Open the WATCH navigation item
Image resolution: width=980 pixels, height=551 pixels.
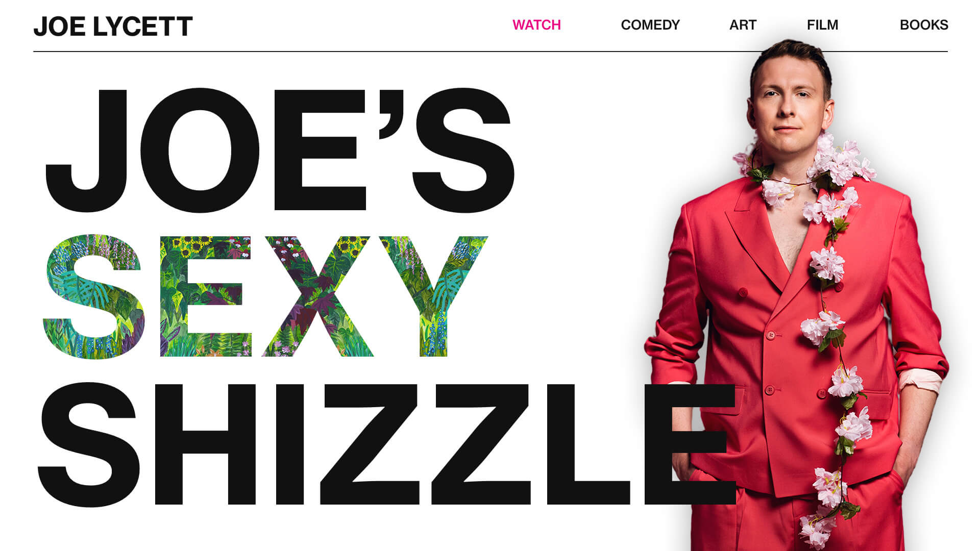pos(536,25)
